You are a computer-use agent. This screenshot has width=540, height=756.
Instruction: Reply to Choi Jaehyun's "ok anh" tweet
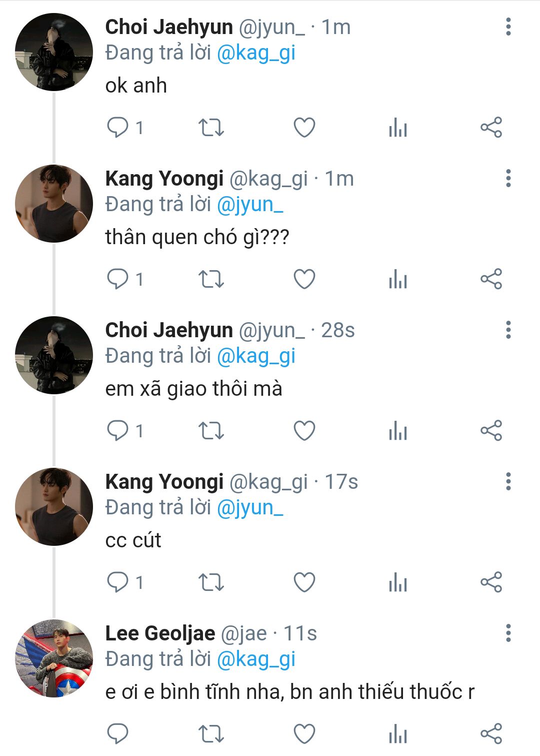tap(118, 128)
